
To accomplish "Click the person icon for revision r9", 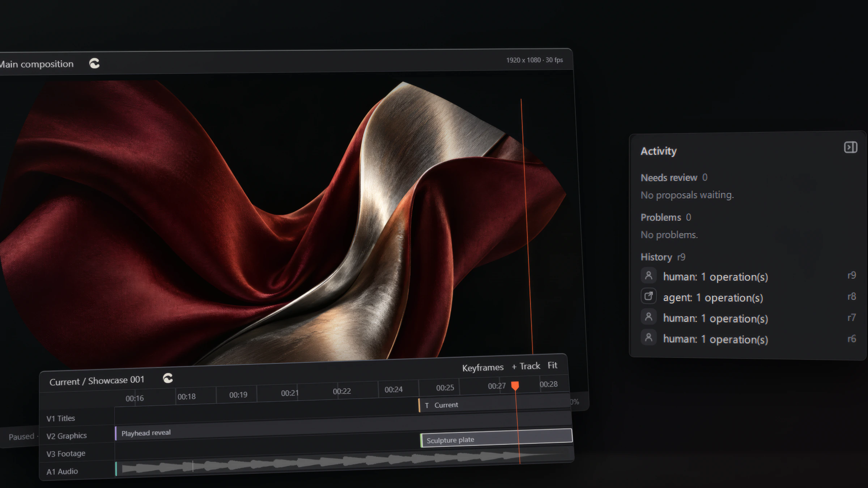I will point(648,276).
